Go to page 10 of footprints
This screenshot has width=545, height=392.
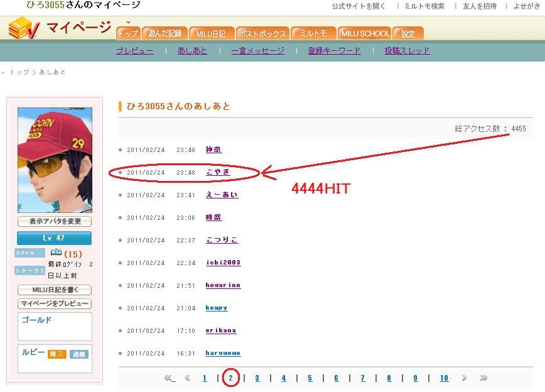point(444,378)
